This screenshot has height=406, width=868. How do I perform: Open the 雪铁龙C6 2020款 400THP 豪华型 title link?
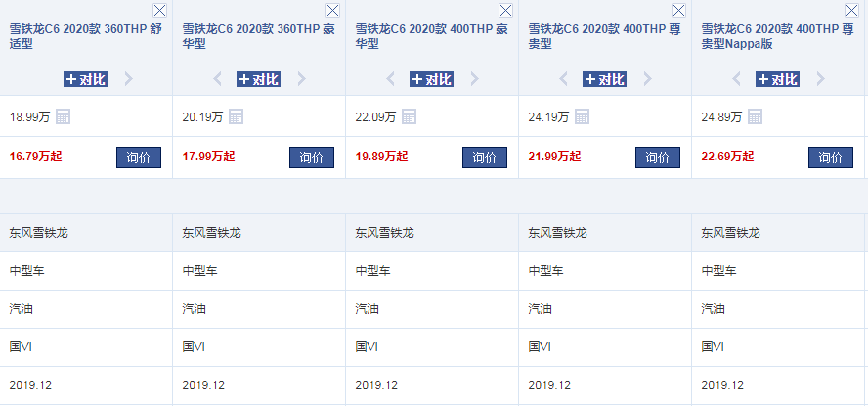coord(432,36)
